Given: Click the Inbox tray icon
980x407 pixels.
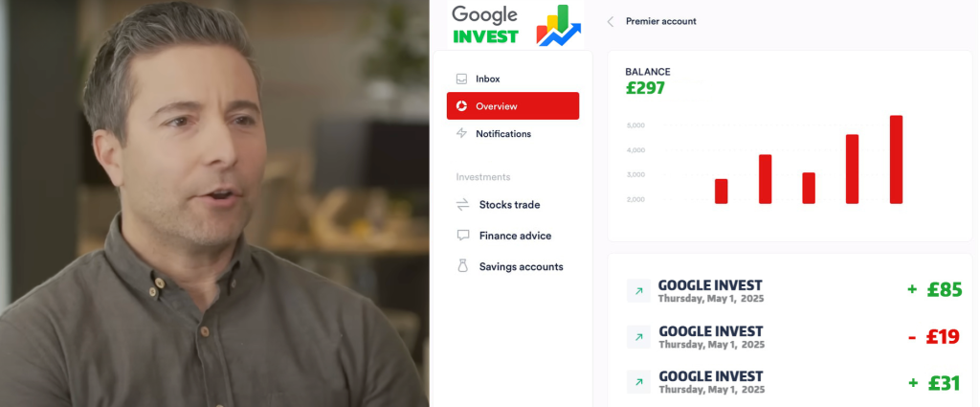Looking at the screenshot, I should pos(462,79).
